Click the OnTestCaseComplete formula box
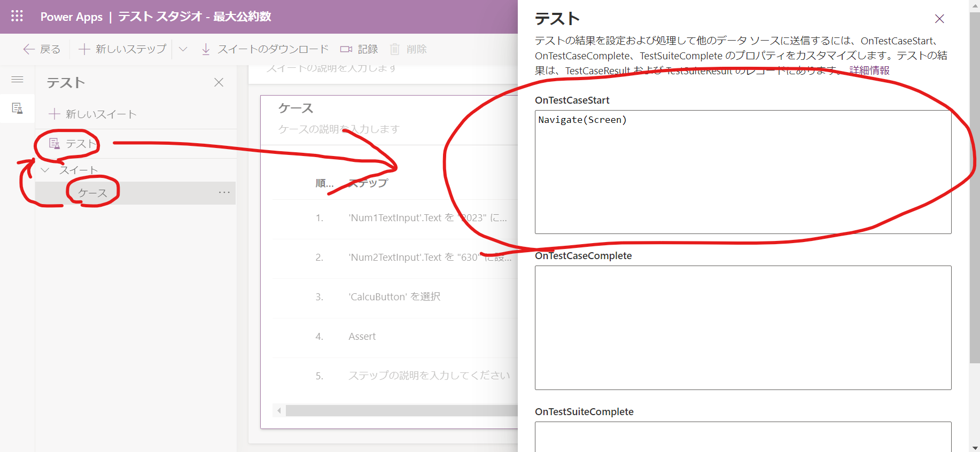This screenshot has height=452, width=980. (743, 328)
